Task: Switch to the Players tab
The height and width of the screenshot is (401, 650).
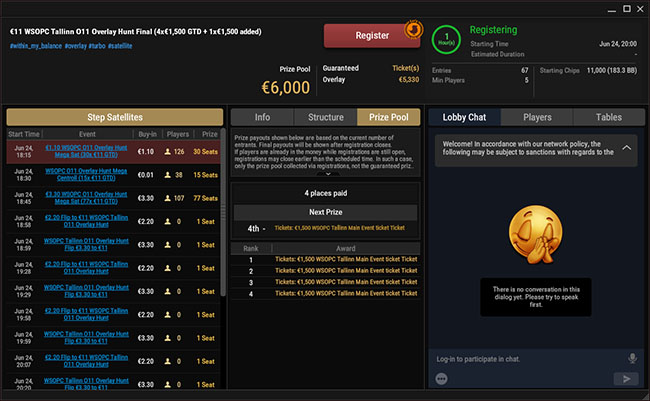Action: [537, 117]
